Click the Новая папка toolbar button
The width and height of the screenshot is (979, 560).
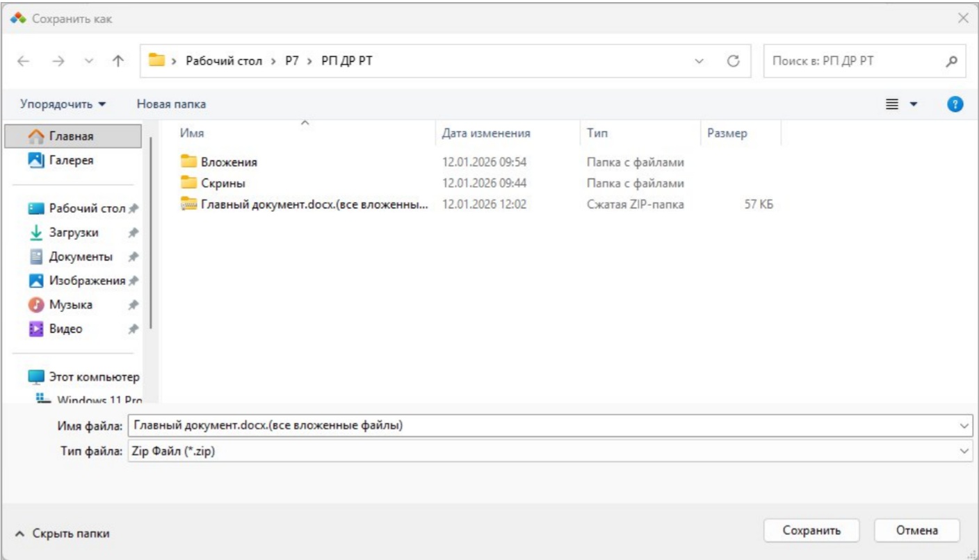coord(171,104)
